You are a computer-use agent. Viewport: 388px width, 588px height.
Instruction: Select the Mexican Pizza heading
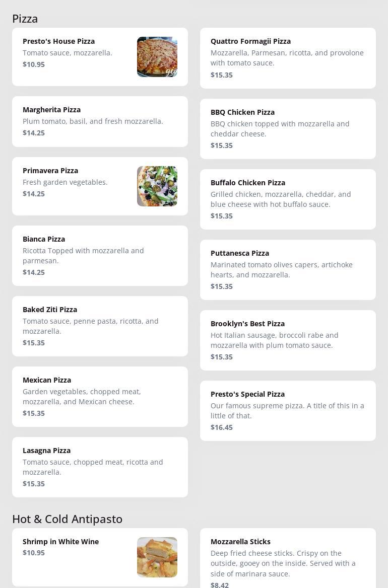(x=47, y=380)
